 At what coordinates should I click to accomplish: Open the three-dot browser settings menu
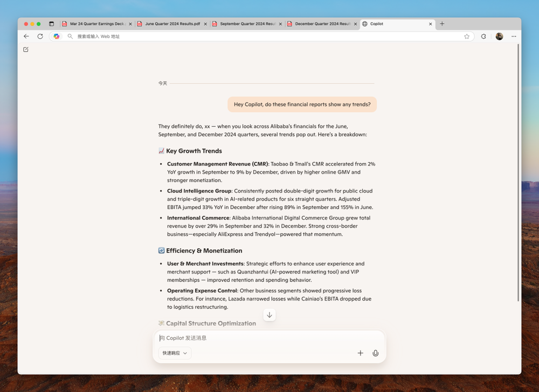(x=514, y=37)
